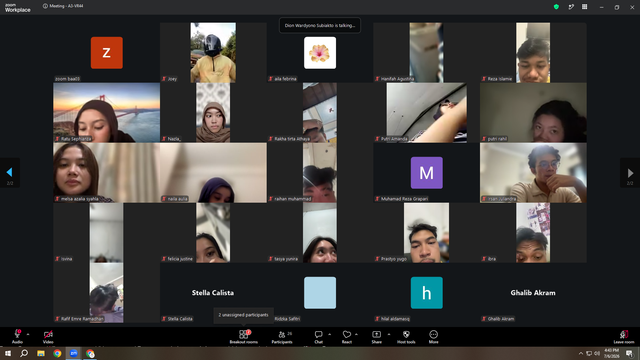Select Ghalib Akram name tile
Screen dimensions: 640x360
[533, 293]
